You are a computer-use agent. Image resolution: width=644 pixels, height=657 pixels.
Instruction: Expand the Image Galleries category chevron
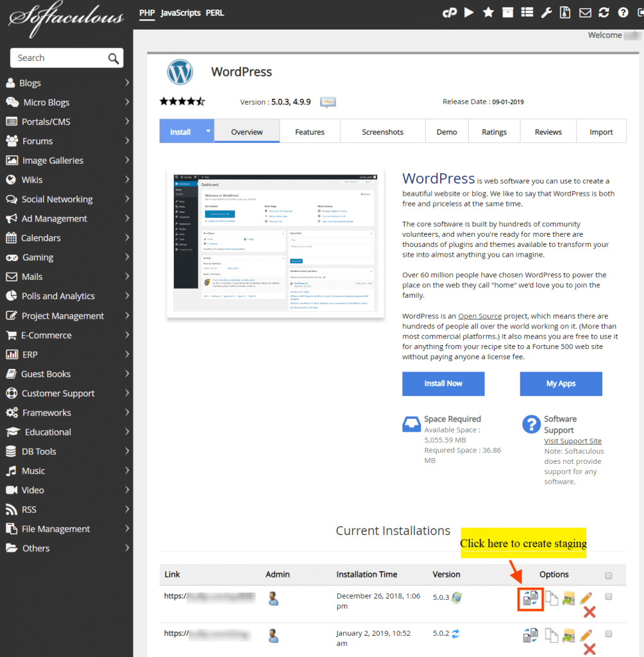(x=127, y=160)
